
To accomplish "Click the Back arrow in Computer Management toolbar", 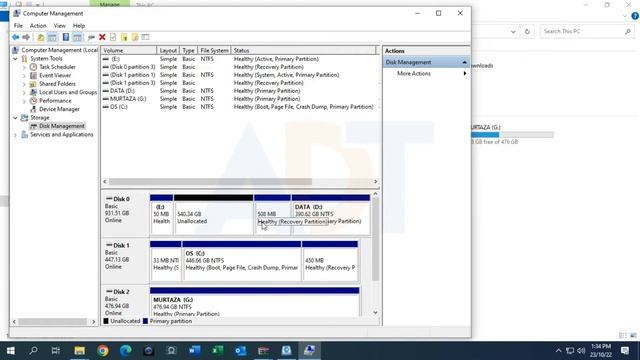I will click(16, 37).
